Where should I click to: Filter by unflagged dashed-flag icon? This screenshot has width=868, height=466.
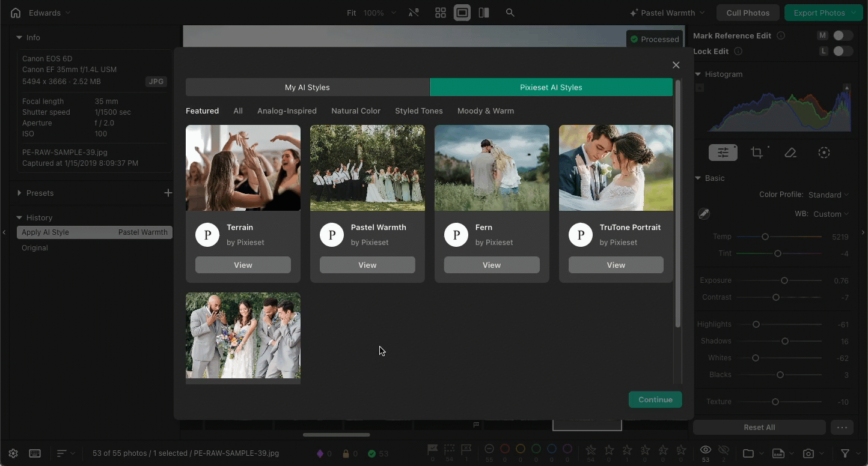(x=449, y=449)
